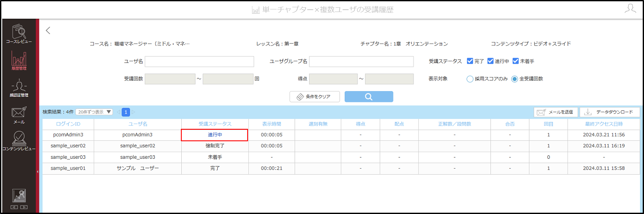
Task: Toggle the 進行中 status checkbox
Action: pos(490,61)
